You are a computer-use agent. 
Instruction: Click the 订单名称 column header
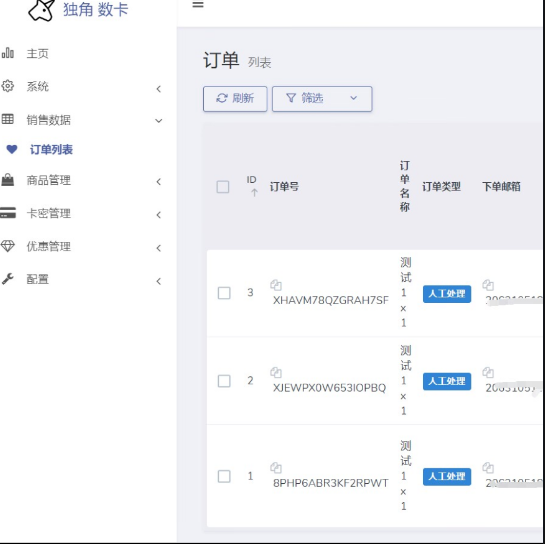point(405,186)
